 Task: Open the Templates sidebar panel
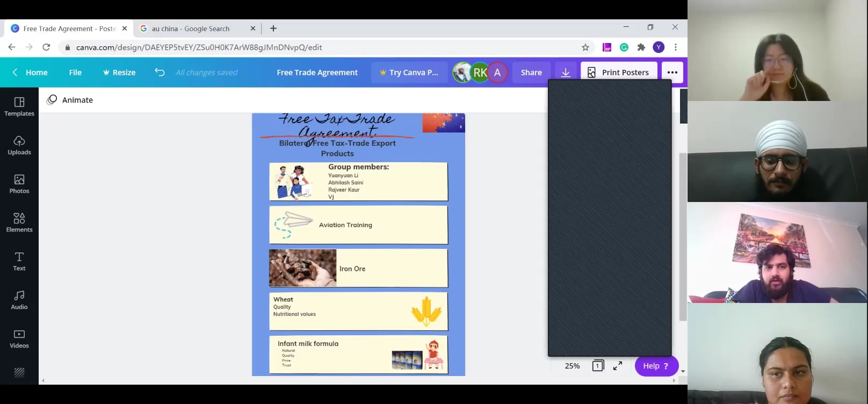pyautogui.click(x=19, y=106)
